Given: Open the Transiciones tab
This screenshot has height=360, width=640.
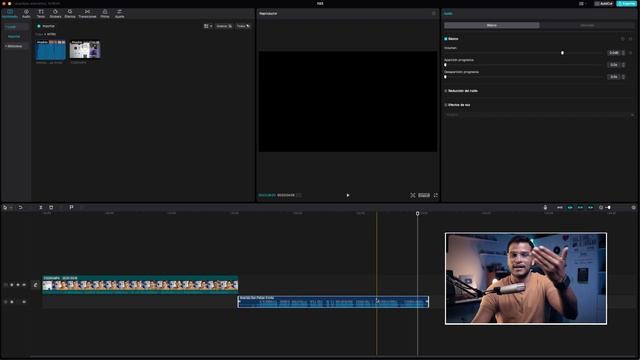Looking at the screenshot, I should click(87, 13).
